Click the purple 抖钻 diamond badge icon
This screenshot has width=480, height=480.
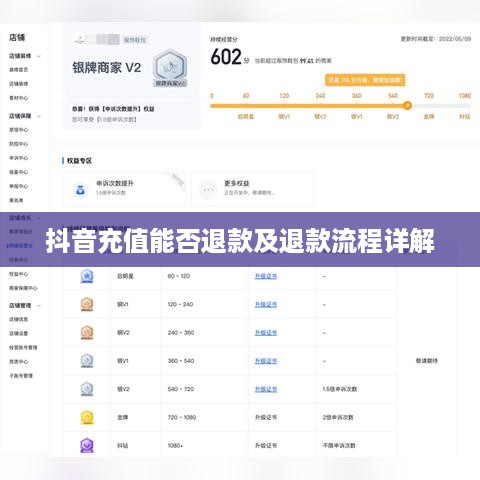(x=87, y=446)
